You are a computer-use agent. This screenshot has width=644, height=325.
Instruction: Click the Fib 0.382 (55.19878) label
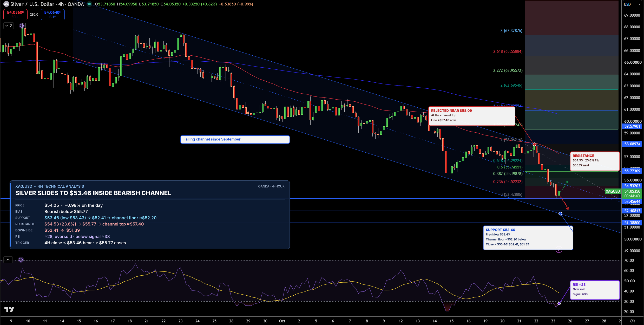coord(508,174)
